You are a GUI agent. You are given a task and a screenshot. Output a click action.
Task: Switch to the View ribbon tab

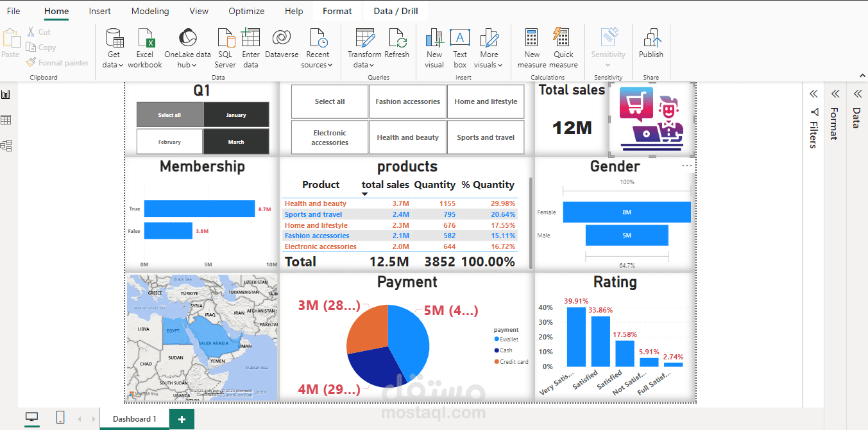point(199,11)
